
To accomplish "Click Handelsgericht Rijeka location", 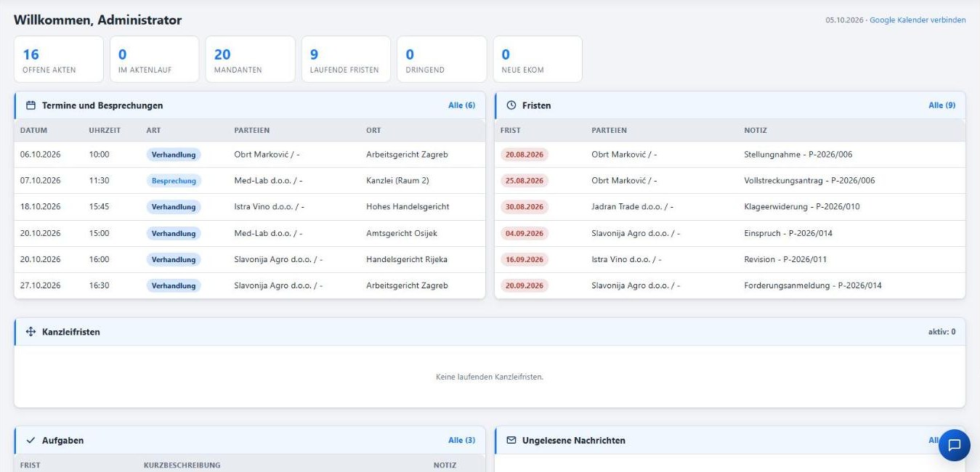I will click(407, 259).
